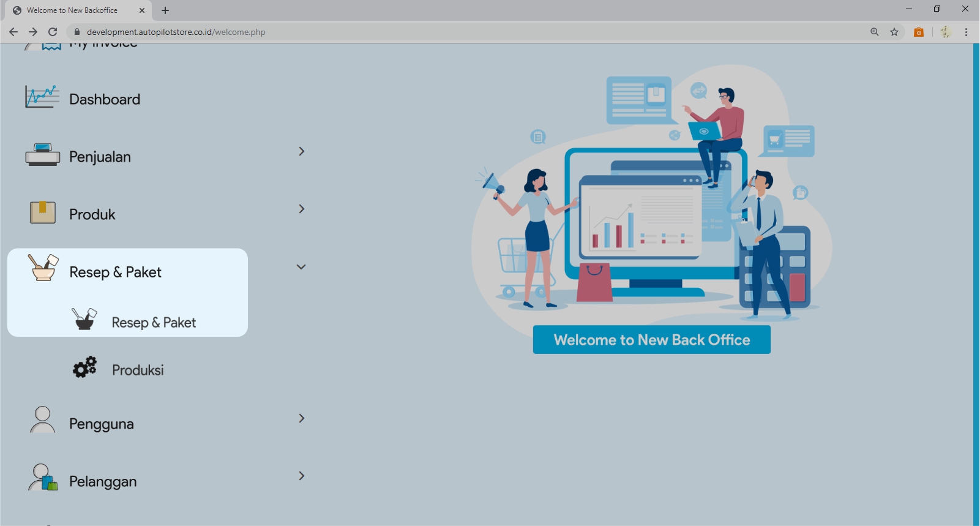The height and width of the screenshot is (526, 980).
Task: Click the Resep & Paket mortar icon
Action: point(43,268)
